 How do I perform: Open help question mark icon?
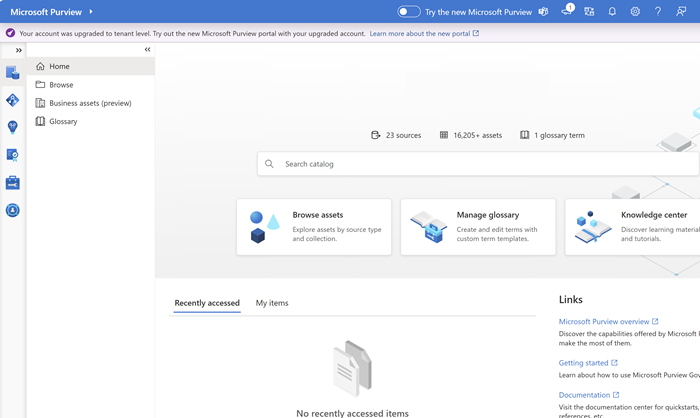coord(658,12)
